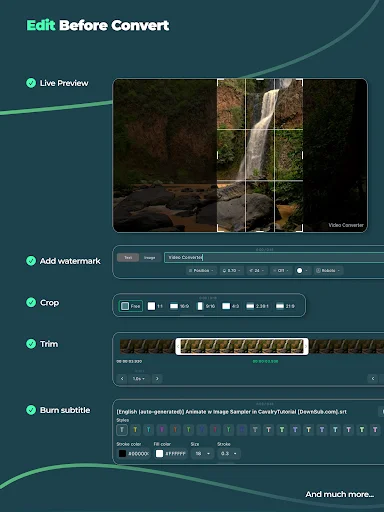Open the 1.0s step size dropdown
This screenshot has width=384, height=512.
coord(139,379)
